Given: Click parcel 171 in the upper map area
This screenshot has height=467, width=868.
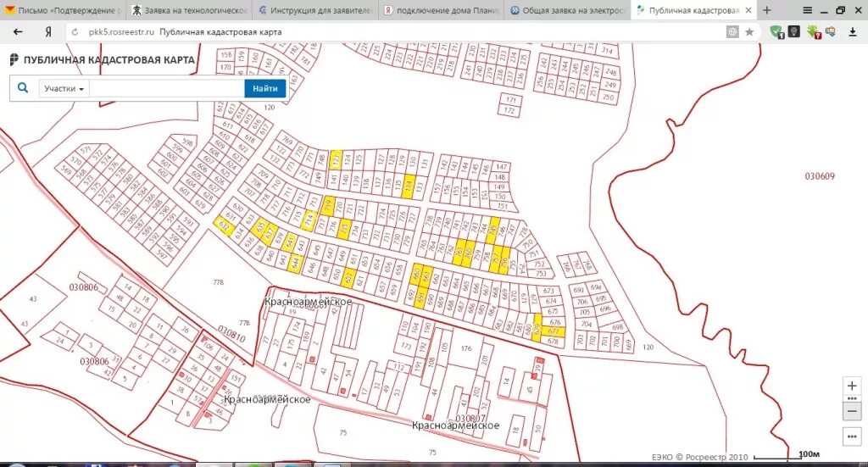Looking at the screenshot, I should point(510,100).
